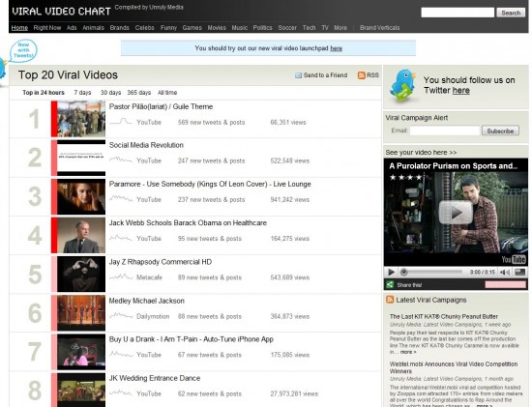Screen dimensions: 532x407
Task: Open Buy U a Drank T-Pain title
Action: [192, 339]
